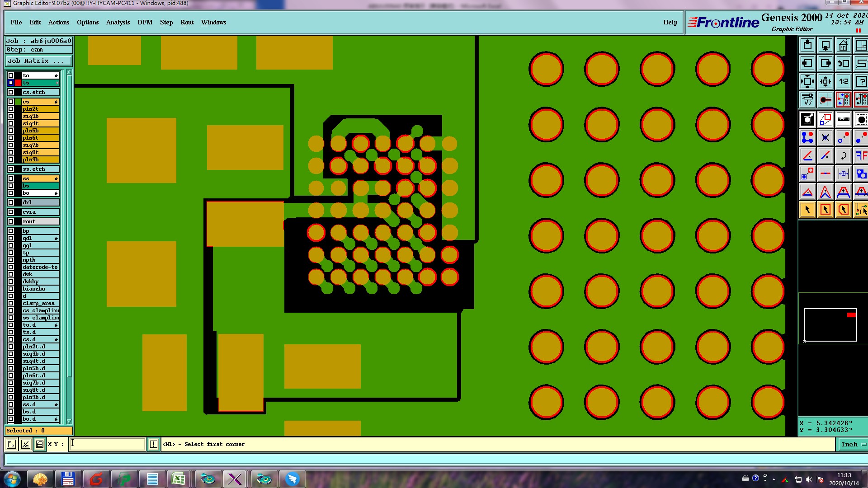
Task: Click the X Y coordinate input field
Action: 108,444
